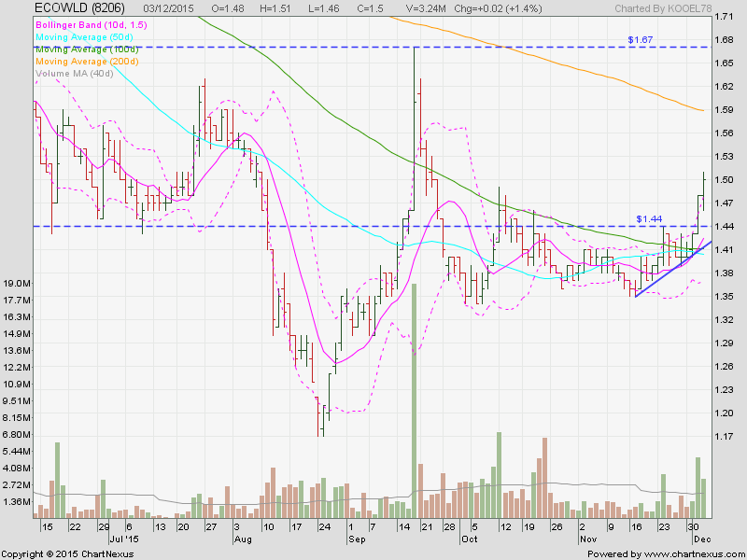Click the Aug month label
The width and height of the screenshot is (747, 560).
[x=242, y=539]
